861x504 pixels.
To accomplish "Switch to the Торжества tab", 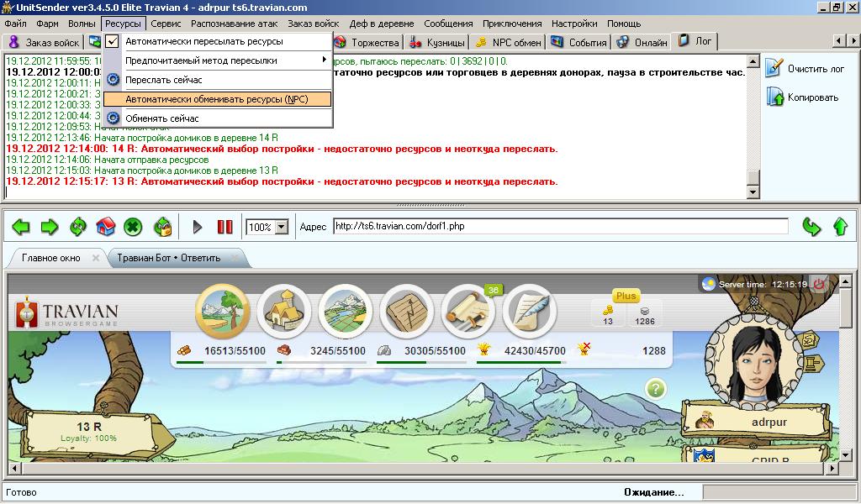I will coord(367,42).
